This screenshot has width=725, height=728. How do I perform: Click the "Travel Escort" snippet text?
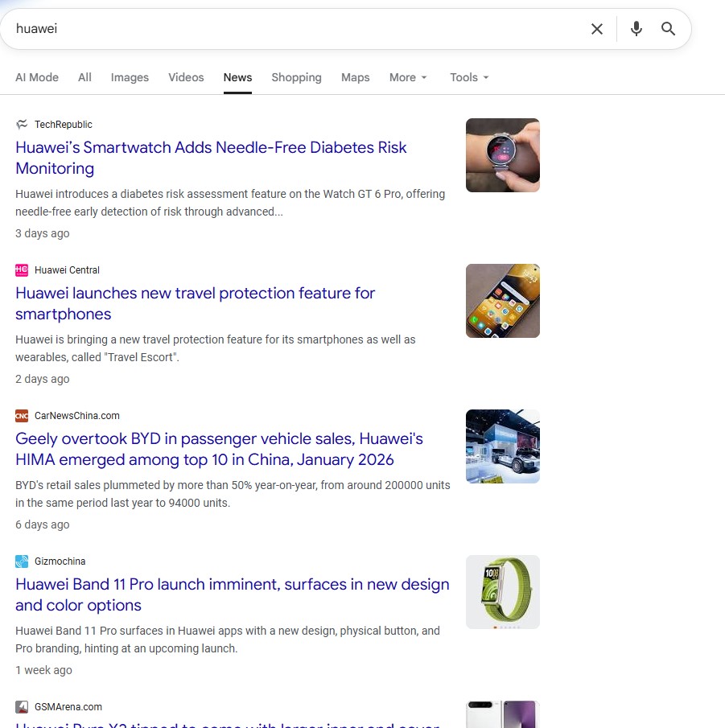[x=216, y=348]
